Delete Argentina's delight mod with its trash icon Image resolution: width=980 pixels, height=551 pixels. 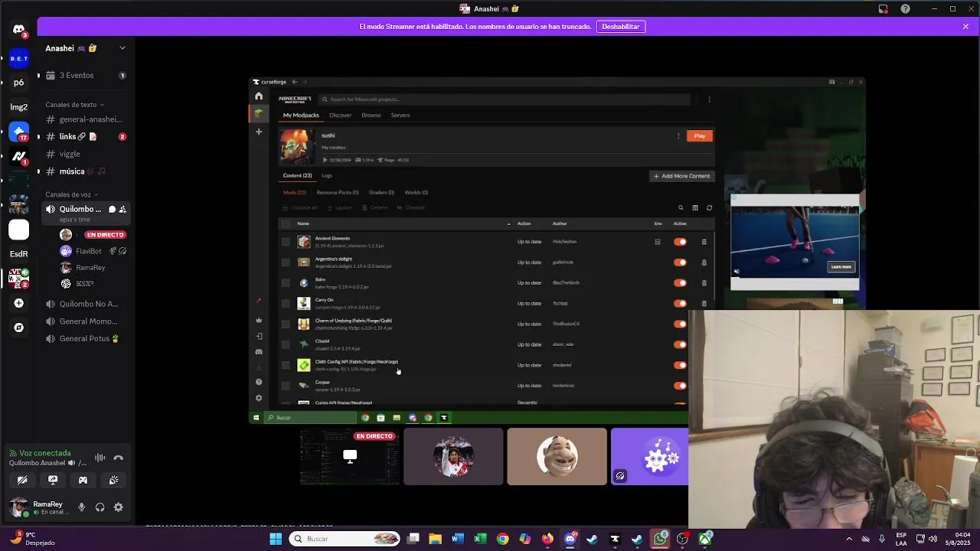[704, 262]
